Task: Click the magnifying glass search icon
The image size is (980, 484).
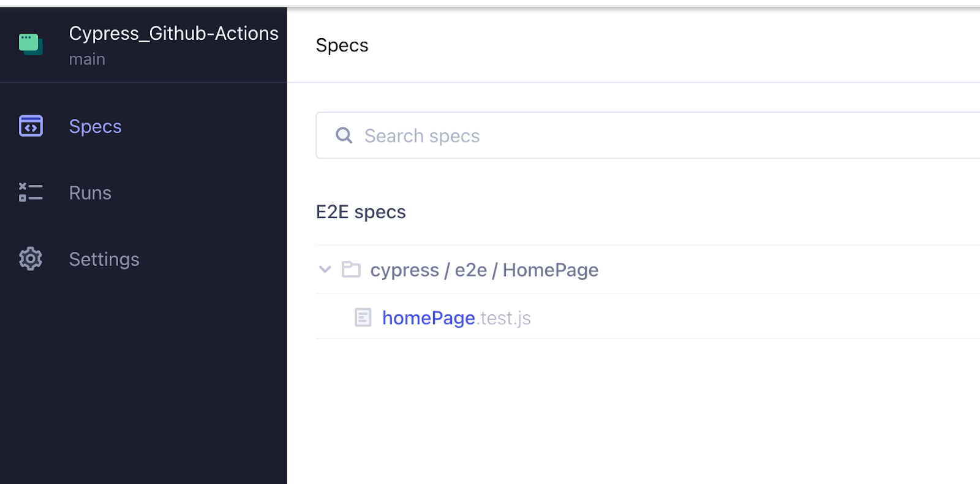Action: [x=344, y=135]
